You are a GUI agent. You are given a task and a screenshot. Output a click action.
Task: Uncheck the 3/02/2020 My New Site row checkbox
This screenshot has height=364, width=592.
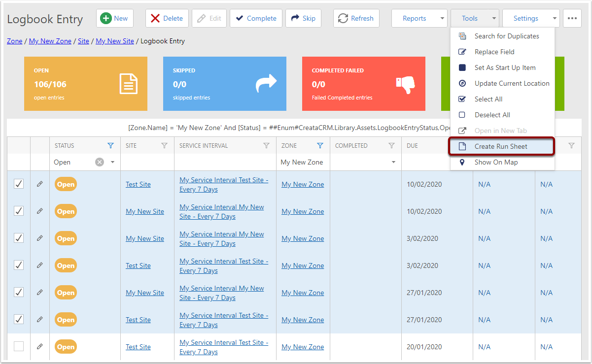pyautogui.click(x=19, y=238)
